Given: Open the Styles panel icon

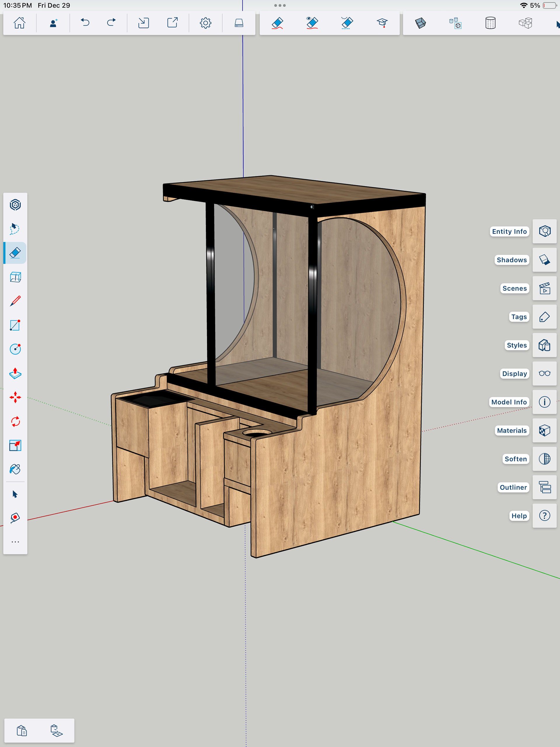Looking at the screenshot, I should [x=544, y=345].
